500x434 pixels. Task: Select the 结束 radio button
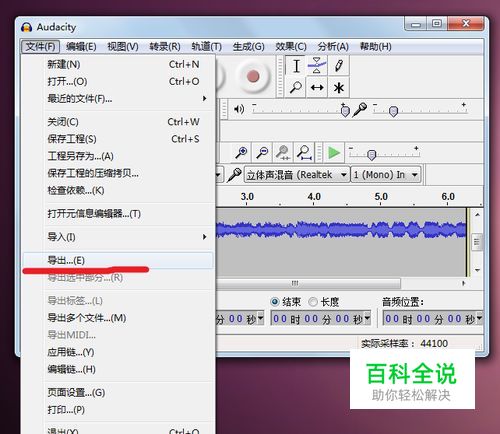(275, 302)
